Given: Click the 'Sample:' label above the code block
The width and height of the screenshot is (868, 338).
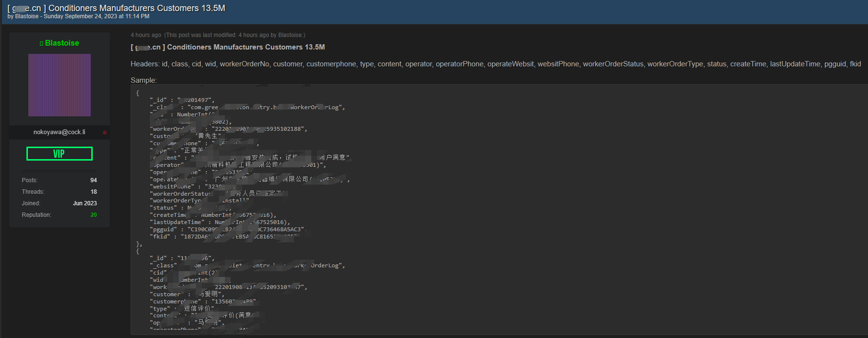Looking at the screenshot, I should click(x=144, y=80).
